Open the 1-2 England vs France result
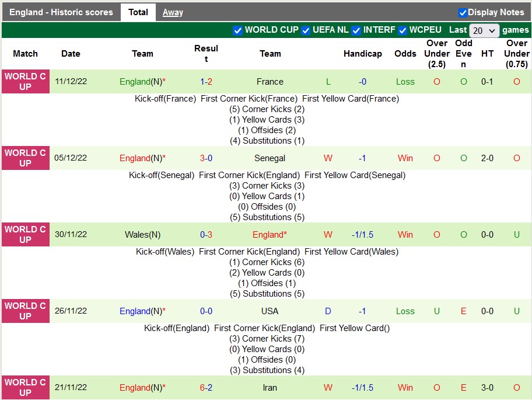The image size is (532, 400). click(206, 82)
